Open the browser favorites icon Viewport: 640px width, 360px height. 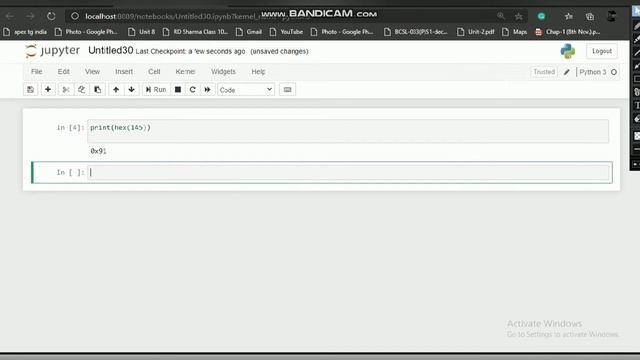tap(569, 16)
